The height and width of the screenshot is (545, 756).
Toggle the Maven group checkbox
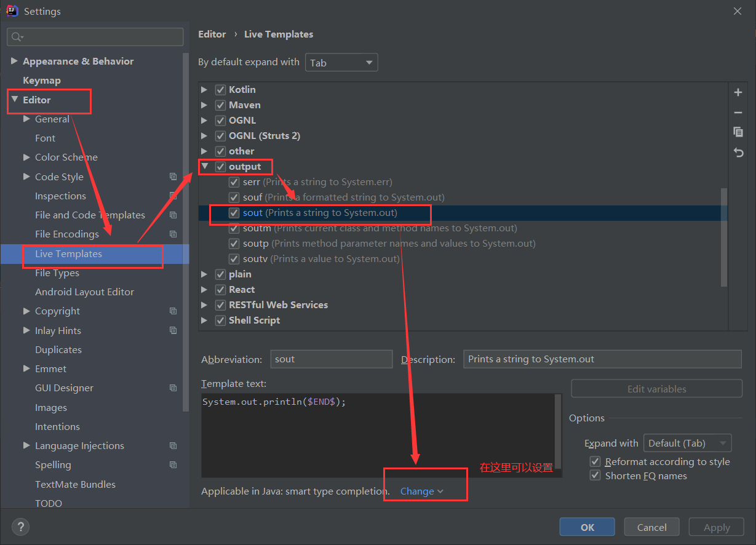pyautogui.click(x=220, y=105)
